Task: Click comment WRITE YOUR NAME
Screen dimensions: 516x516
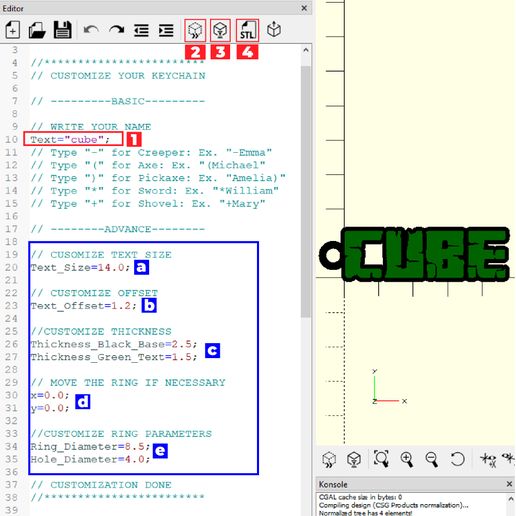Action: point(91,127)
